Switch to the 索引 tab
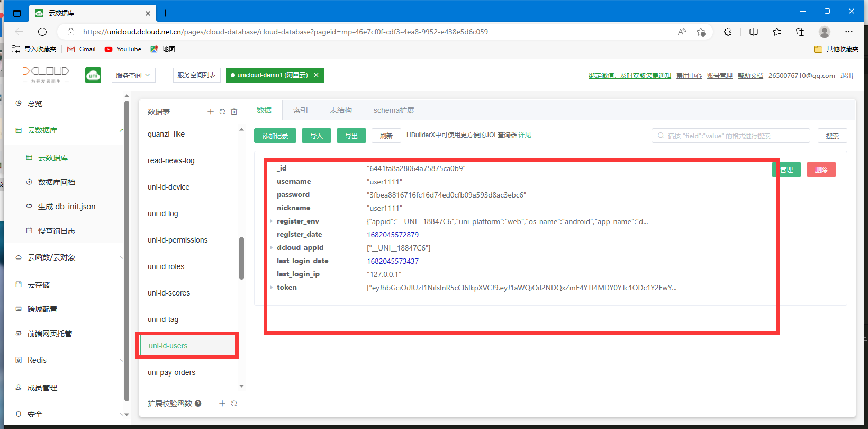868x429 pixels. (300, 110)
